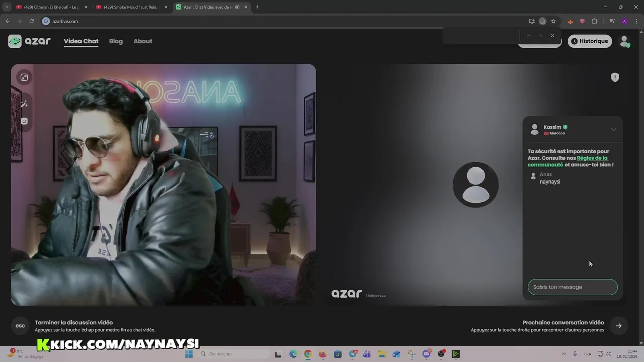Screen dimensions: 644x362
Task: Click partner placeholder avatar in video
Action: (475, 185)
